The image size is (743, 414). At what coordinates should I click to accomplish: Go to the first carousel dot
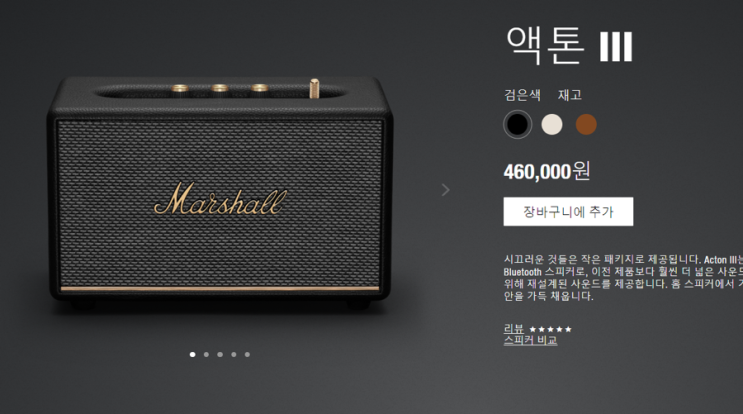point(192,354)
